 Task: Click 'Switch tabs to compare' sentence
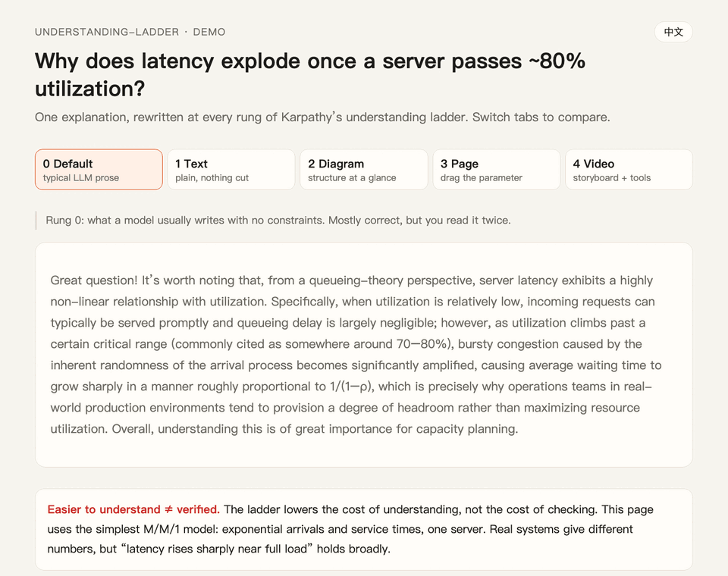(x=541, y=117)
